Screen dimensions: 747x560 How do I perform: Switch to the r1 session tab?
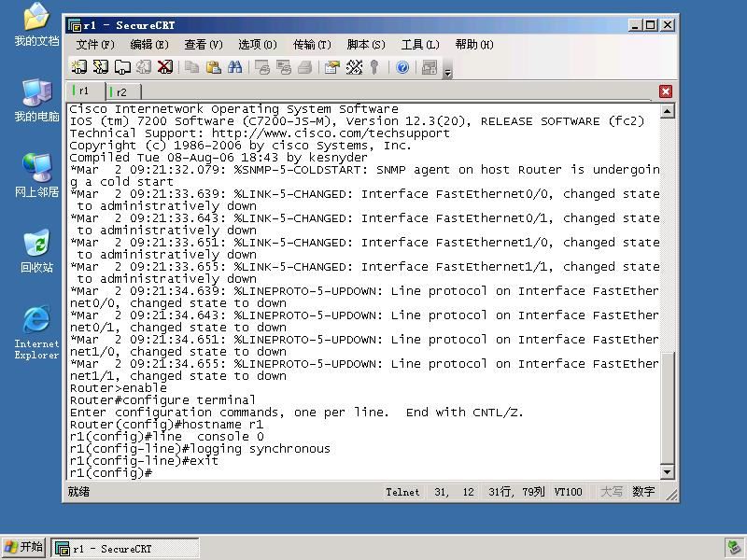85,91
